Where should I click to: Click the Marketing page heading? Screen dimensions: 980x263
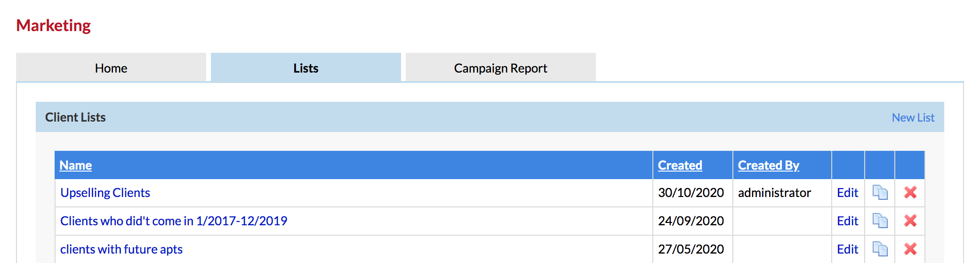pos(54,25)
